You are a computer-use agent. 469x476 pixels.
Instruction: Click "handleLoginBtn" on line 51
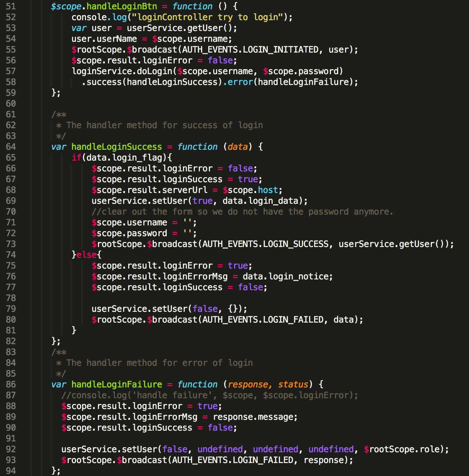[122, 6]
